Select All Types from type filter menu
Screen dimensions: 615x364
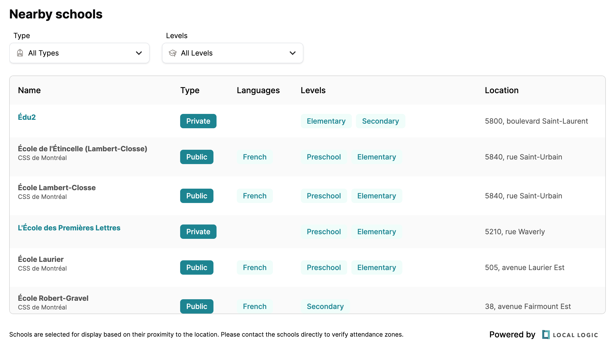click(x=79, y=53)
